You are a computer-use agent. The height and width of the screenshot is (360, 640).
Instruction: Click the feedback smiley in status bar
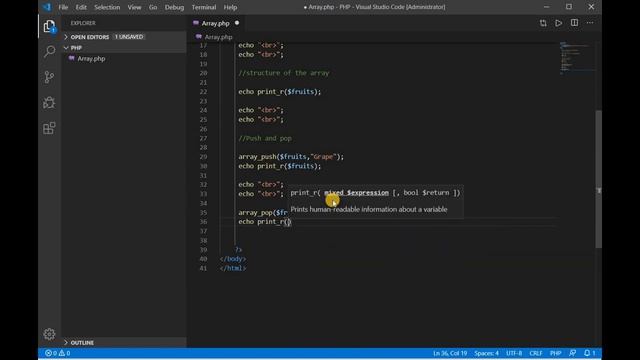[x=573, y=353]
